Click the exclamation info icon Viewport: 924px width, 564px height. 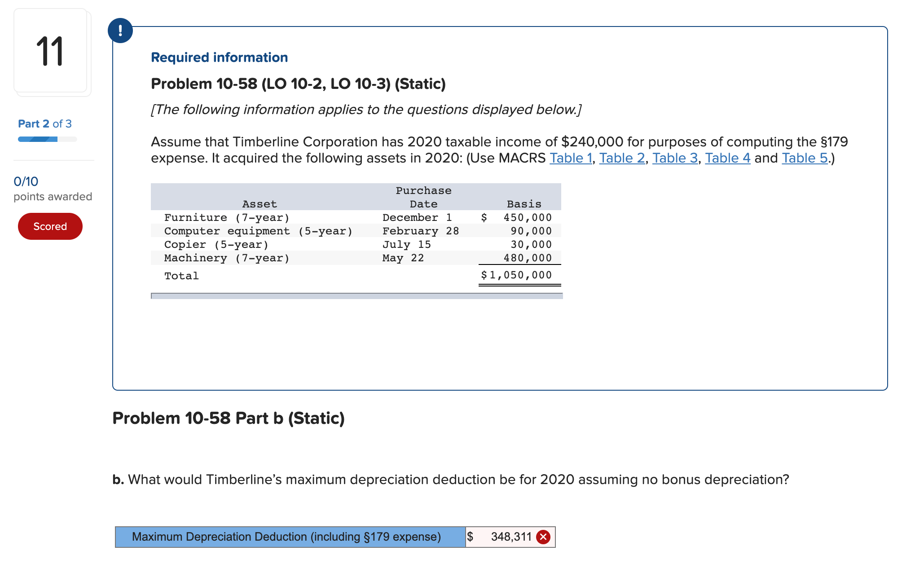point(120,31)
